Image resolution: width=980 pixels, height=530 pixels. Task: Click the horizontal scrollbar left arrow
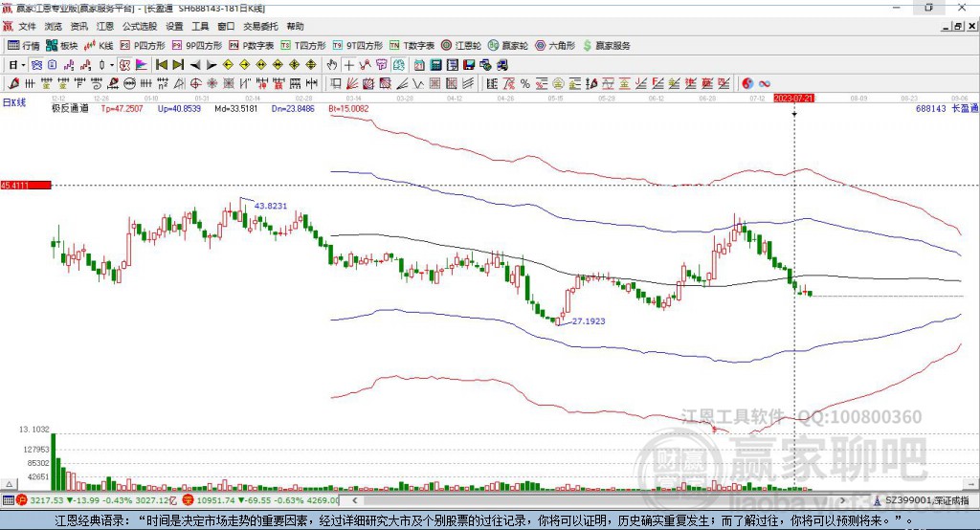pos(355,500)
